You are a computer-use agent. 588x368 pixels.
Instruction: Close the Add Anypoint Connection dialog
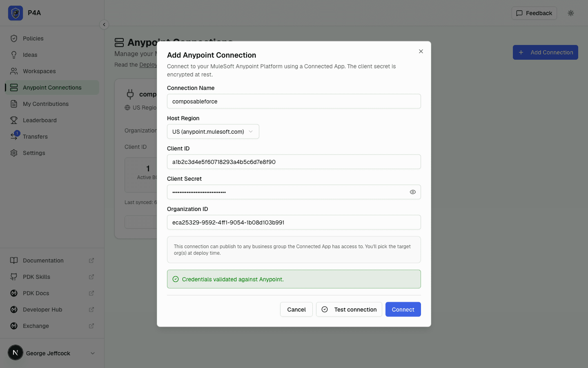click(x=421, y=51)
